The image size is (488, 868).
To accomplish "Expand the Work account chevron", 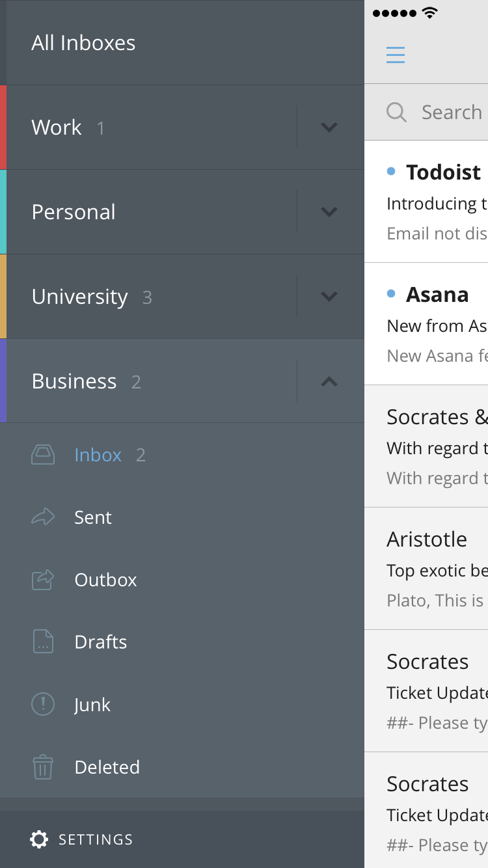I will tap(329, 128).
